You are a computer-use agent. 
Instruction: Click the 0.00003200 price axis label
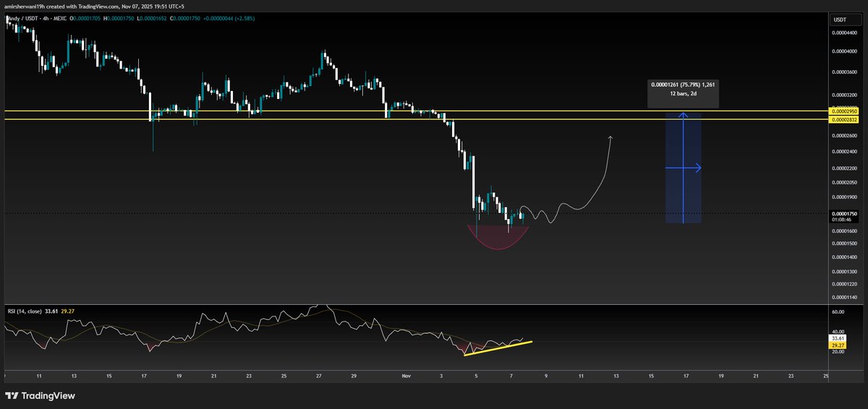point(844,95)
